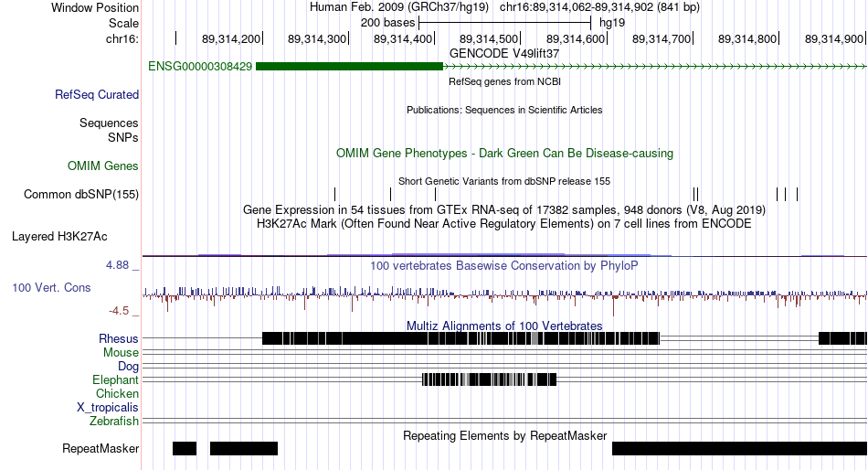The height and width of the screenshot is (470, 868).
Task: Click the Elephant alignment block
Action: coord(489,379)
